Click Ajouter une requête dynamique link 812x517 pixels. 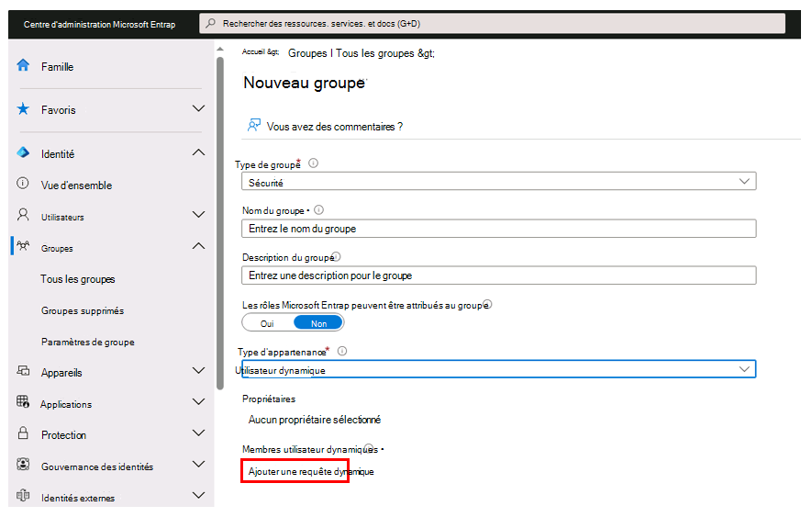click(311, 471)
